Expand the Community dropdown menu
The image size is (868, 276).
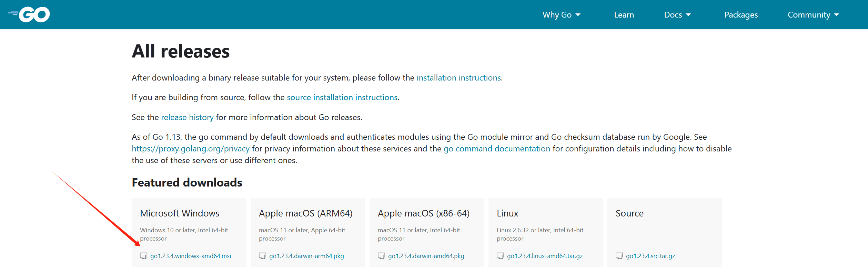[813, 15]
